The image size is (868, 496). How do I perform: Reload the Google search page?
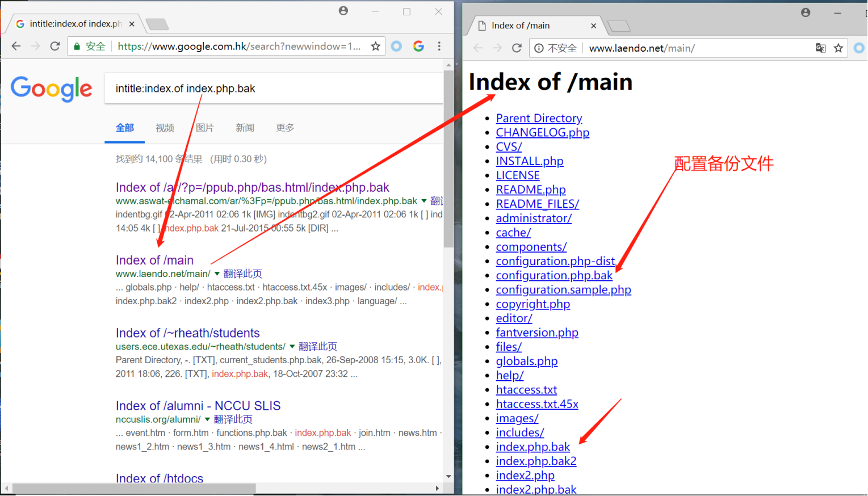coord(54,46)
